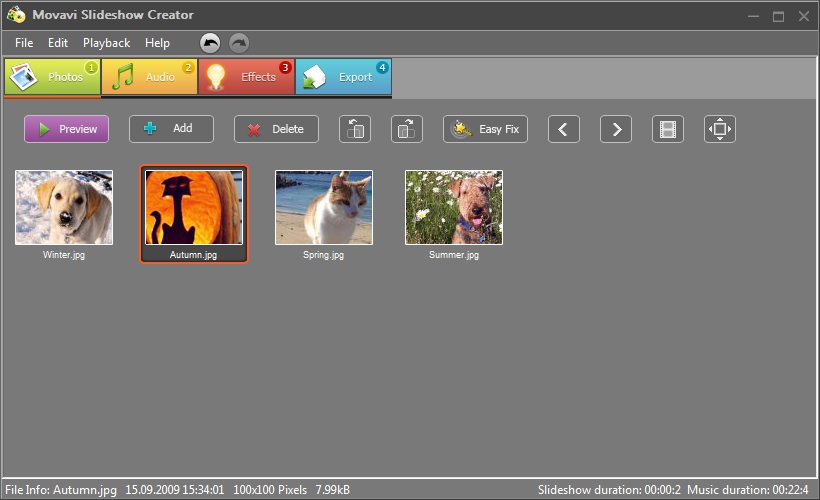Select the Spring.jpg cat photo

(324, 208)
